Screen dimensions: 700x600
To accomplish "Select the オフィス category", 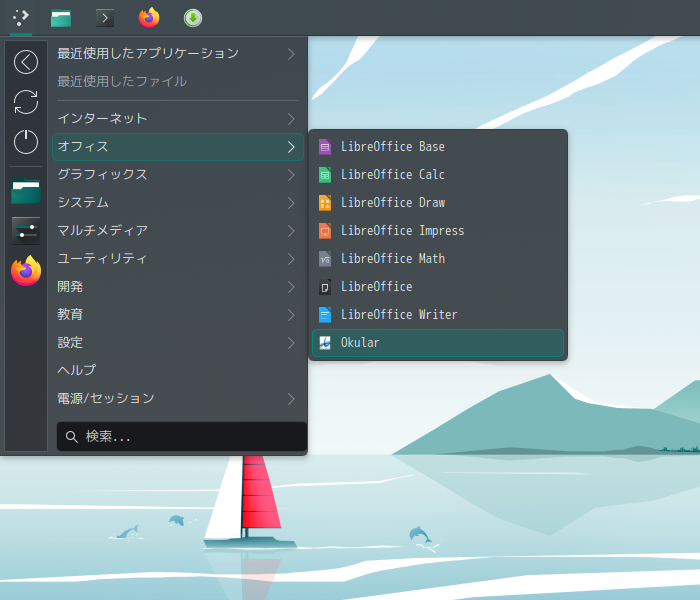I will [x=178, y=147].
